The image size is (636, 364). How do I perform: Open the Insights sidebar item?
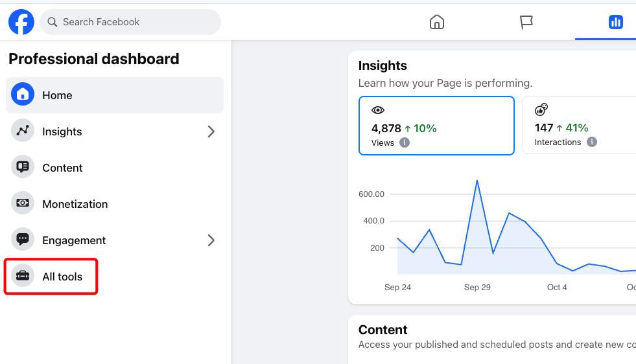[x=115, y=131]
